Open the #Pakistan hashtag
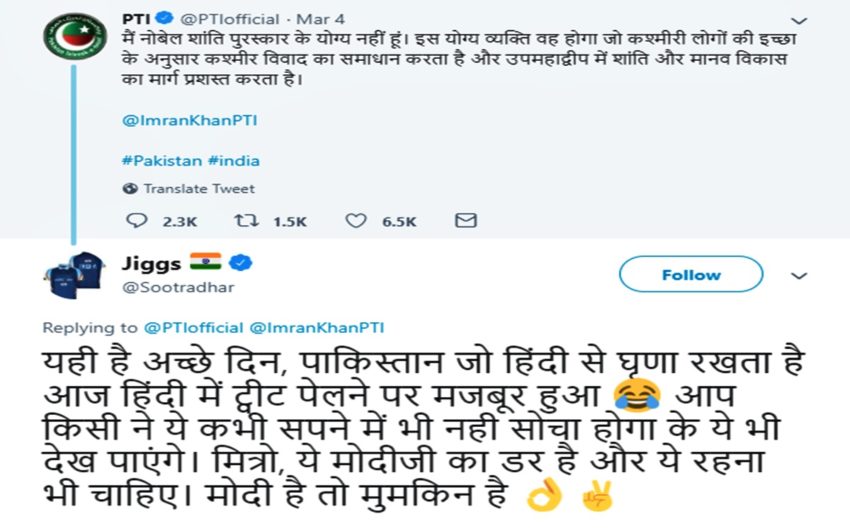 pos(161,160)
